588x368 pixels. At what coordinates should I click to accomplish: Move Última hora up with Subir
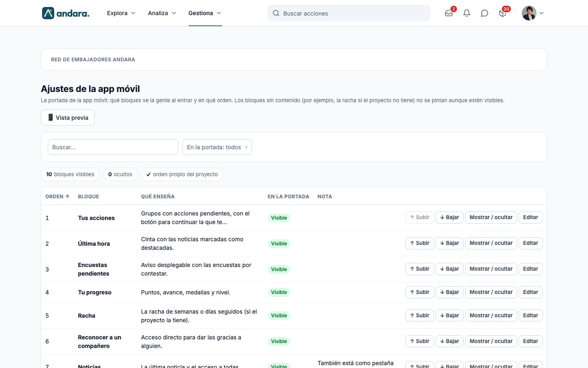420,243
